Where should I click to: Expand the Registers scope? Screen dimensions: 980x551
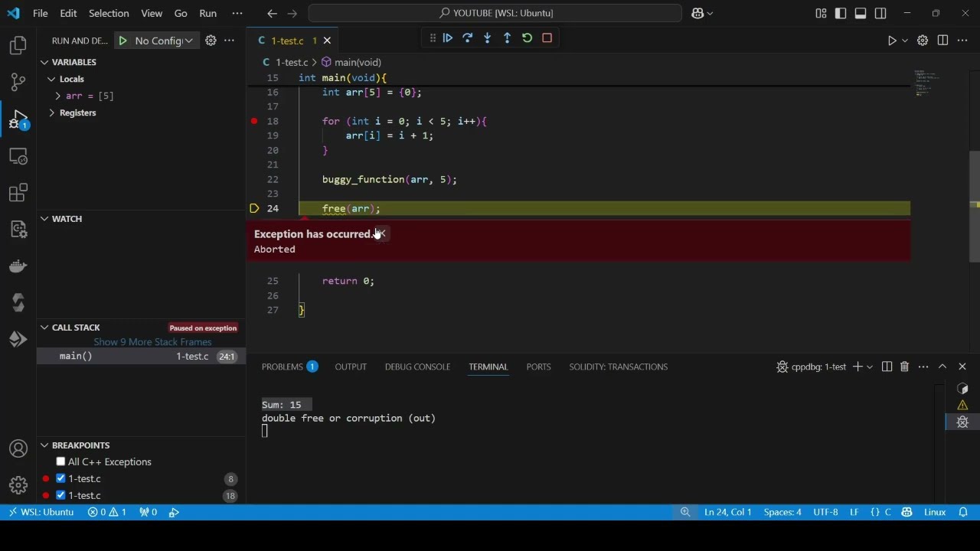tap(51, 112)
